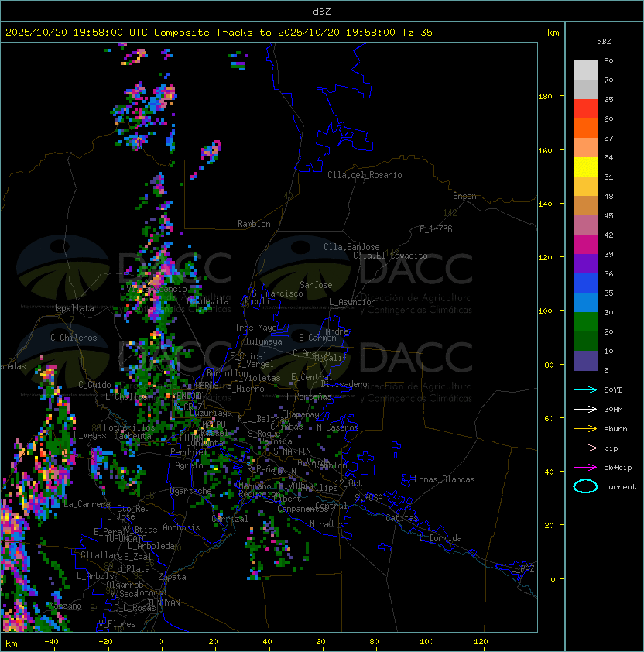644x652 pixels.
Task: Click the green 20-30 dBZ color swatch
Action: (585, 322)
